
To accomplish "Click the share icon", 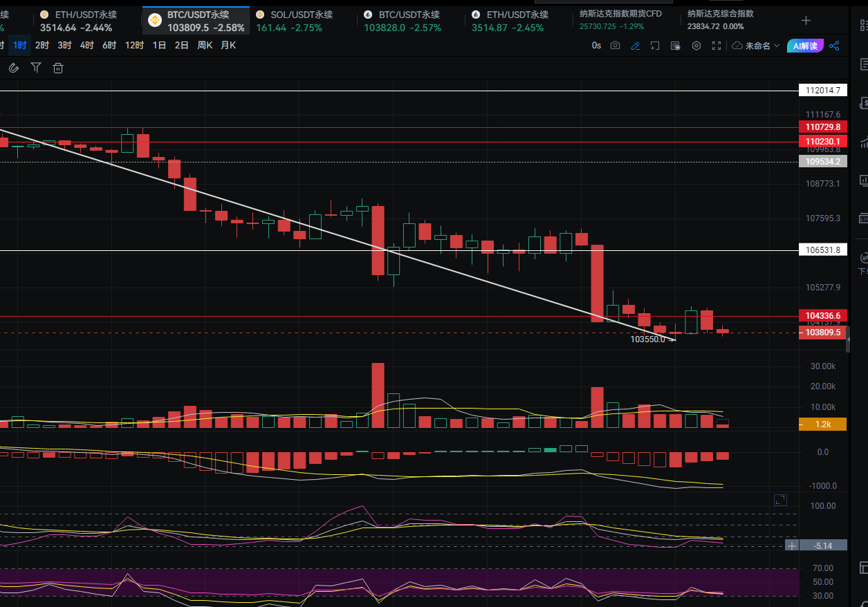I will [834, 46].
